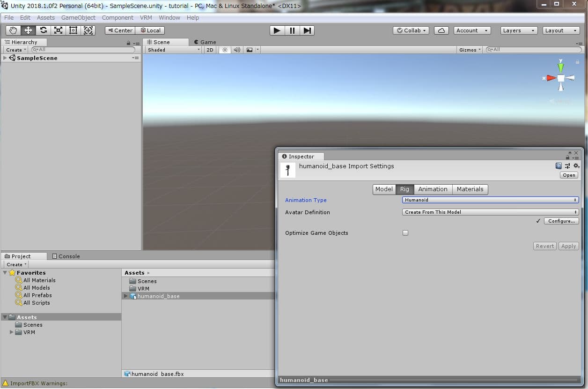
Task: Open the Avatar Definition dropdown
Action: 491,212
